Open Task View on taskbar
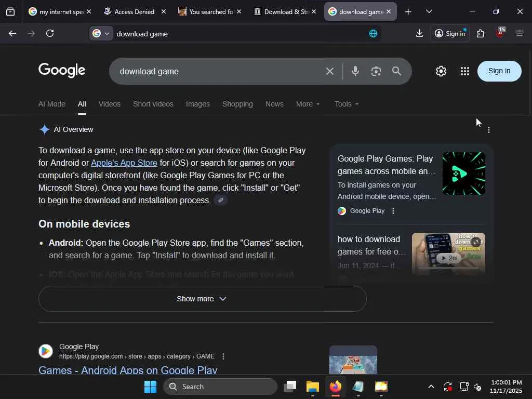Screen dimensions: 532x399 [290, 387]
